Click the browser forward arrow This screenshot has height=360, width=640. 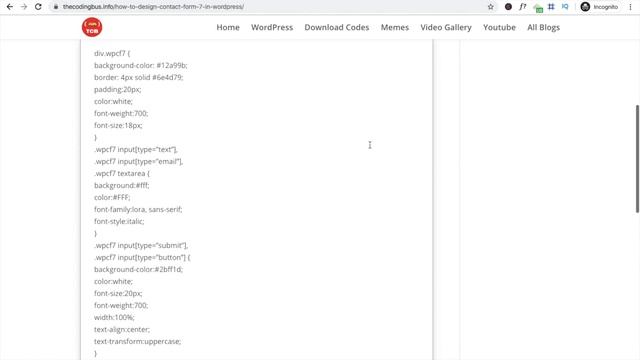pyautogui.click(x=24, y=7)
